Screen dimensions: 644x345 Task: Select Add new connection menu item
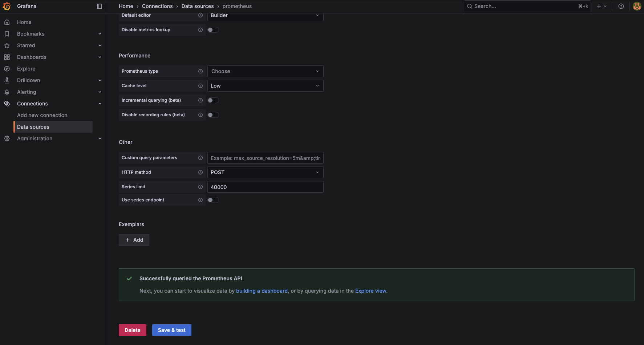[42, 115]
